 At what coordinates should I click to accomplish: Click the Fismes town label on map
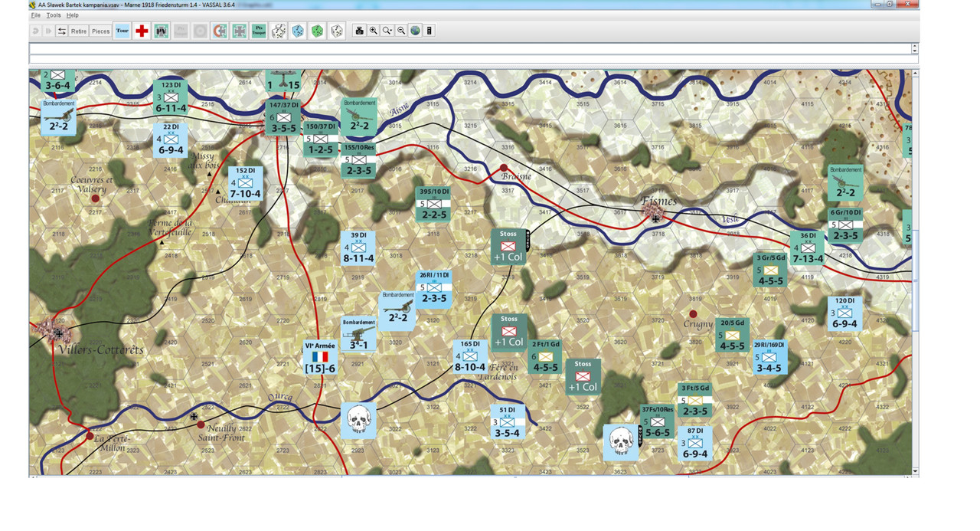click(658, 201)
